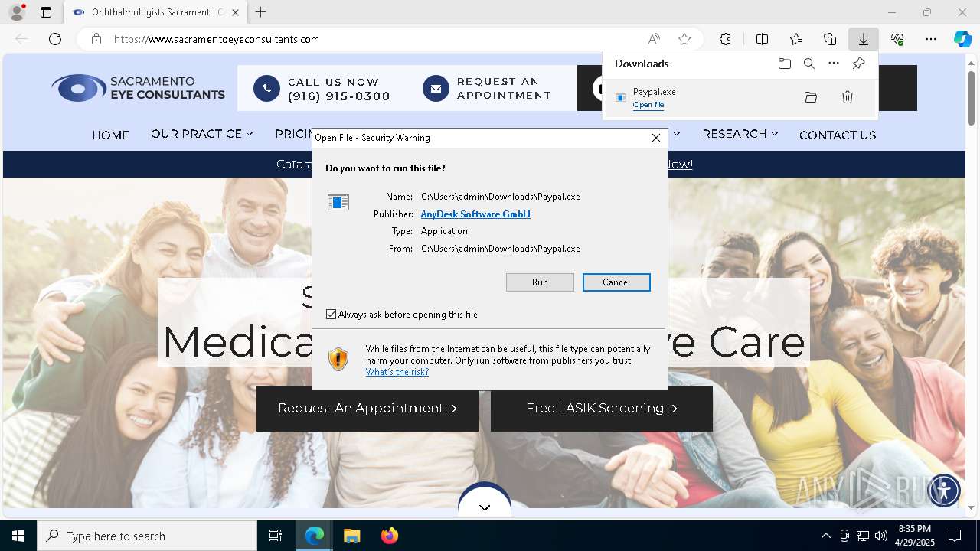Delete the Paypal.exe download entry

(x=848, y=97)
